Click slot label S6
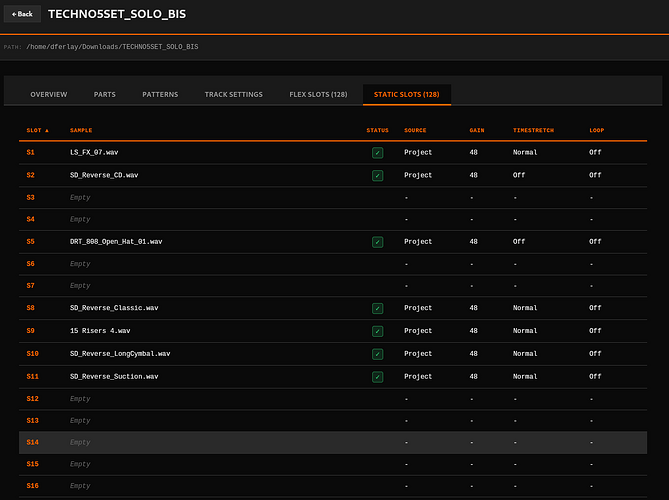669x500 pixels. (x=30, y=264)
